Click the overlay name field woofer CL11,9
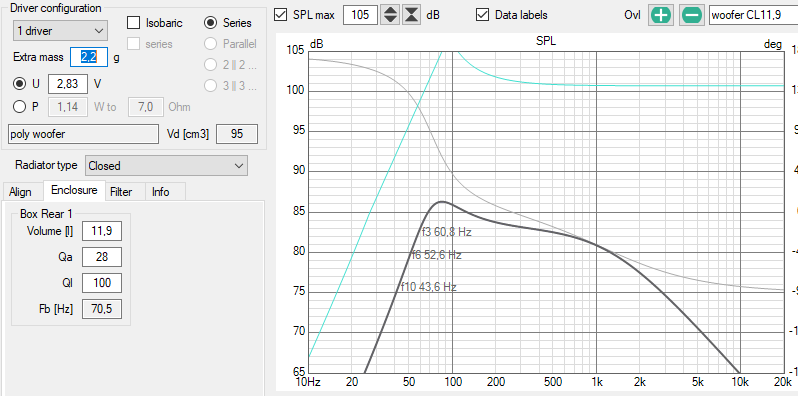This screenshot has height=396, width=798. click(753, 15)
